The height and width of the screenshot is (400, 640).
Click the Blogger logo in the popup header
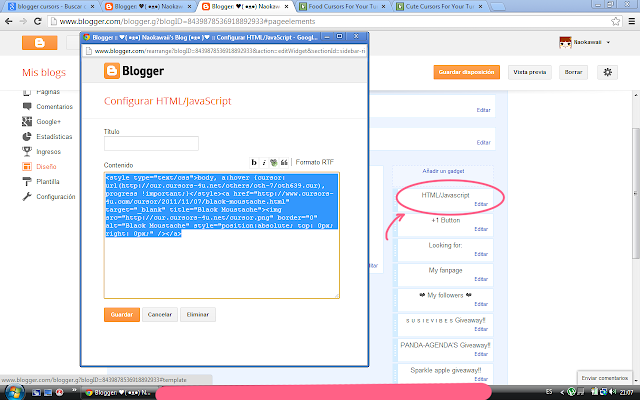coord(134,71)
